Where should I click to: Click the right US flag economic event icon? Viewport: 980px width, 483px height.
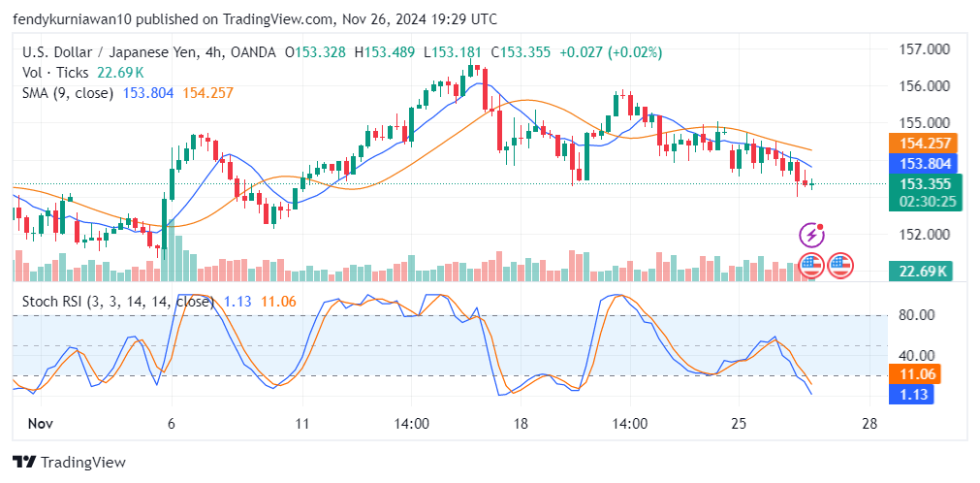pos(840,267)
